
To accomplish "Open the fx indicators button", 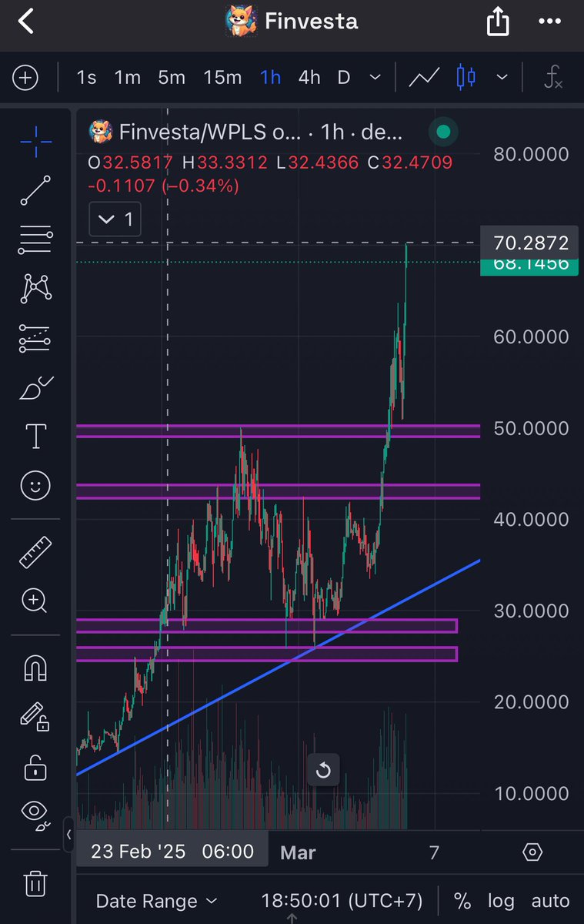I will [x=552, y=78].
